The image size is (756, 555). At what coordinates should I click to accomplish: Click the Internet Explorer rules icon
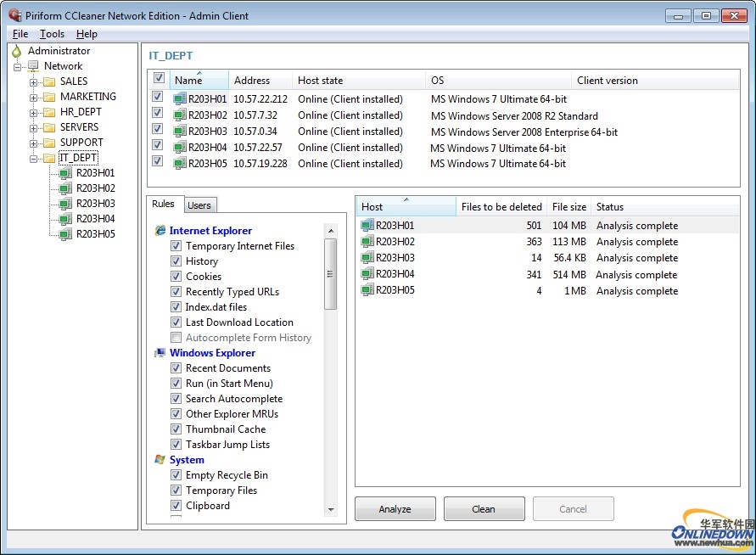[160, 231]
